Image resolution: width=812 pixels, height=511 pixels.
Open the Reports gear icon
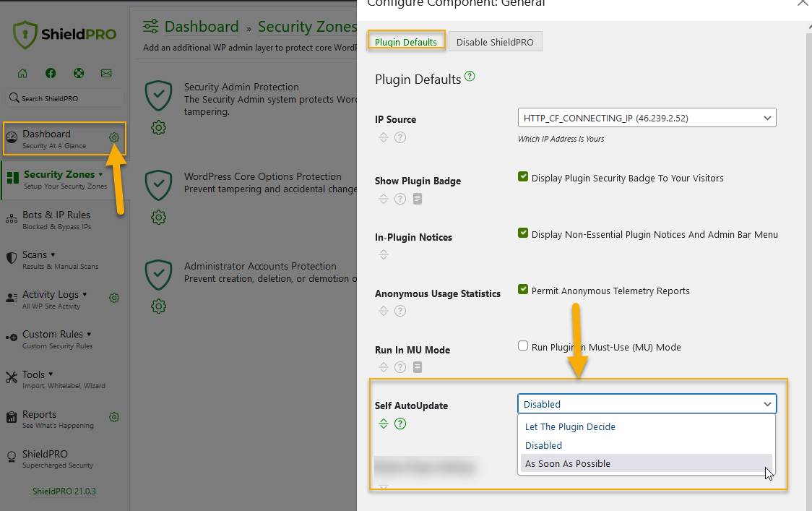click(x=114, y=417)
